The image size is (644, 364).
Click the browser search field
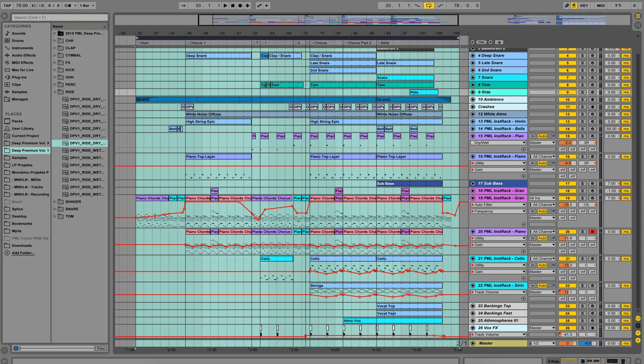tap(60, 17)
